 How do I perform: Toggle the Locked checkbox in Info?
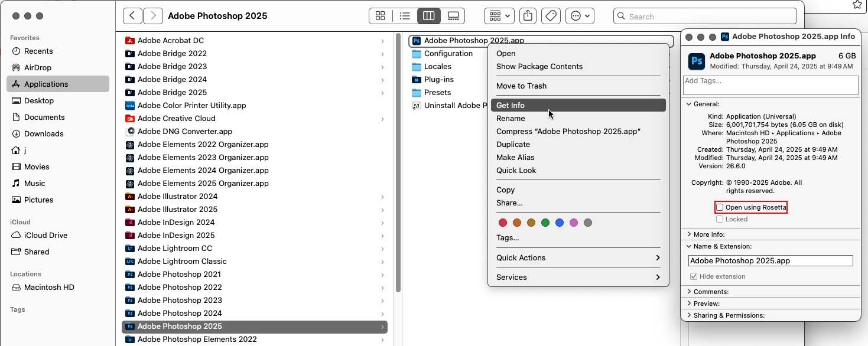coord(720,219)
